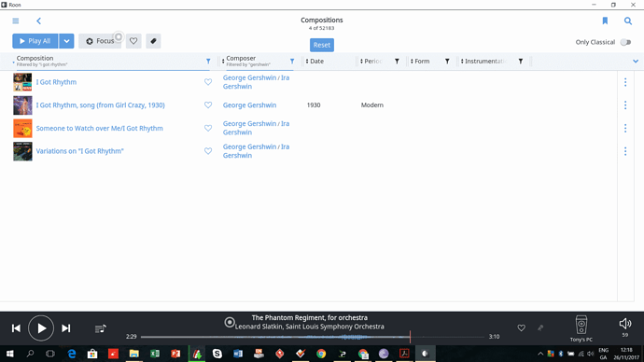
Task: Skip to the previous track
Action: tap(16, 328)
